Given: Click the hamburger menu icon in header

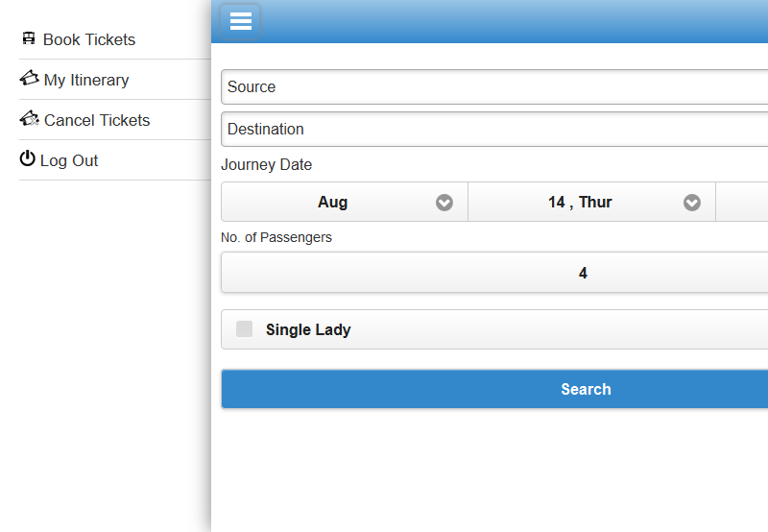Looking at the screenshot, I should click(x=240, y=21).
